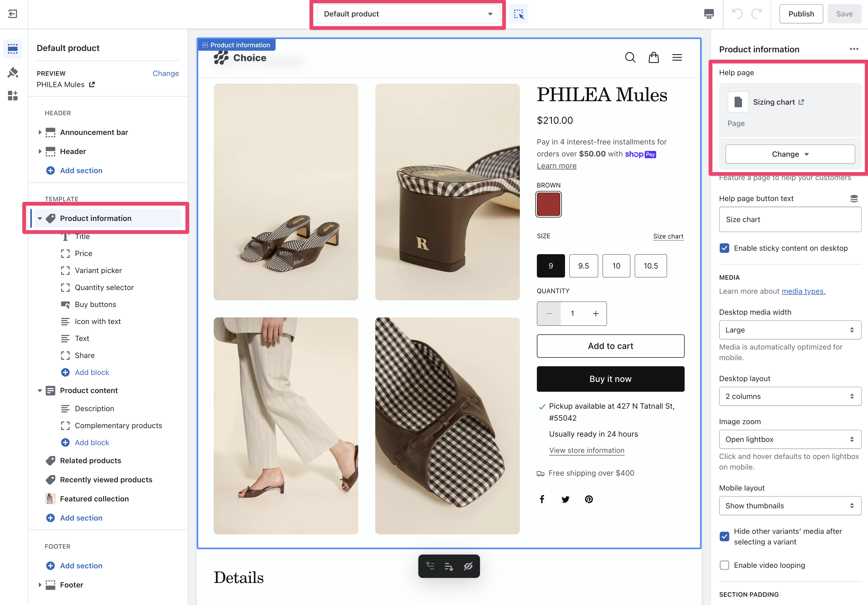Select the brown color swatch

click(x=548, y=204)
